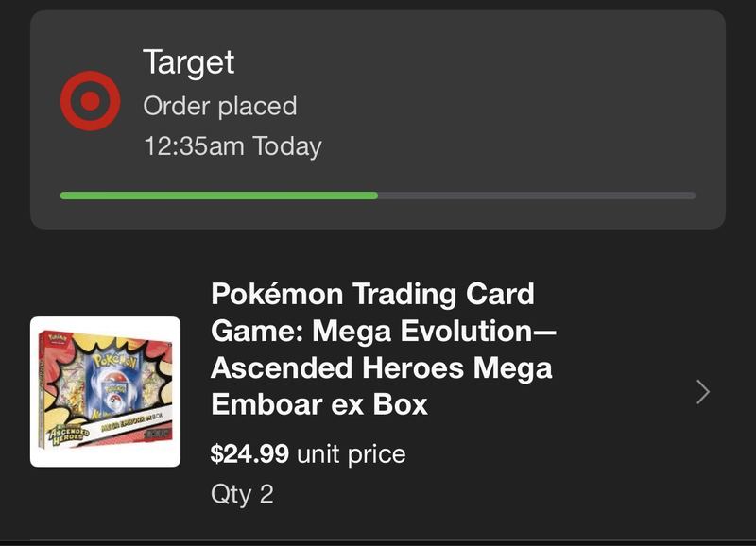Click the red Target bullseye logo
This screenshot has width=756, height=546.
90,101
